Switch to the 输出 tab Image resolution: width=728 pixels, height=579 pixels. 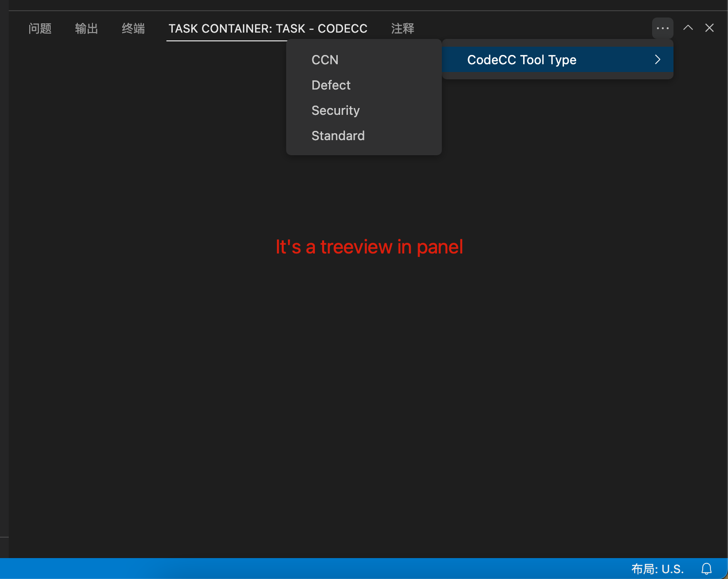[x=87, y=28]
